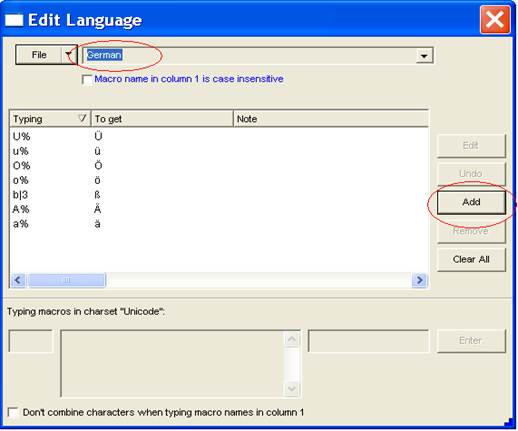
Task: Click the resize grip at dialog corner
Action: click(509, 423)
